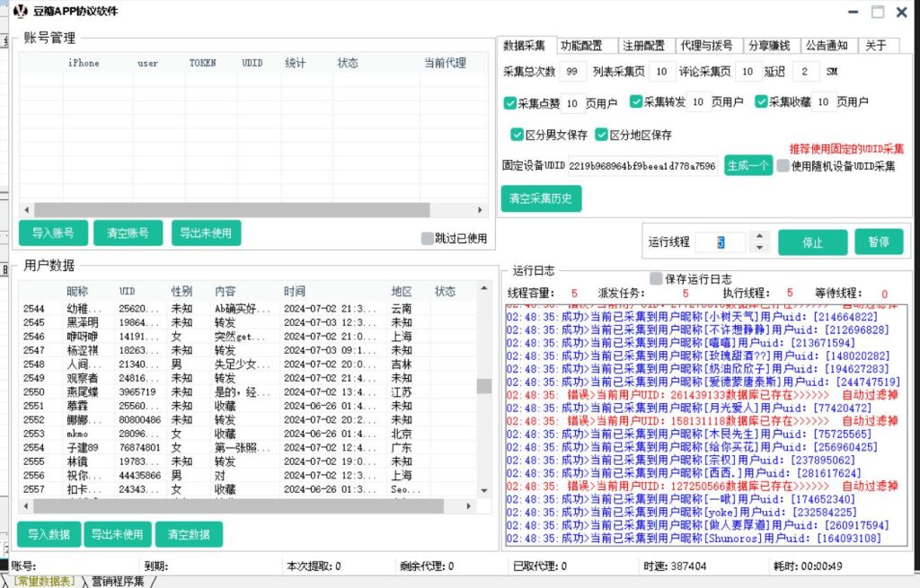
Task: Open the 代理与拨号 tab
Action: click(x=706, y=46)
